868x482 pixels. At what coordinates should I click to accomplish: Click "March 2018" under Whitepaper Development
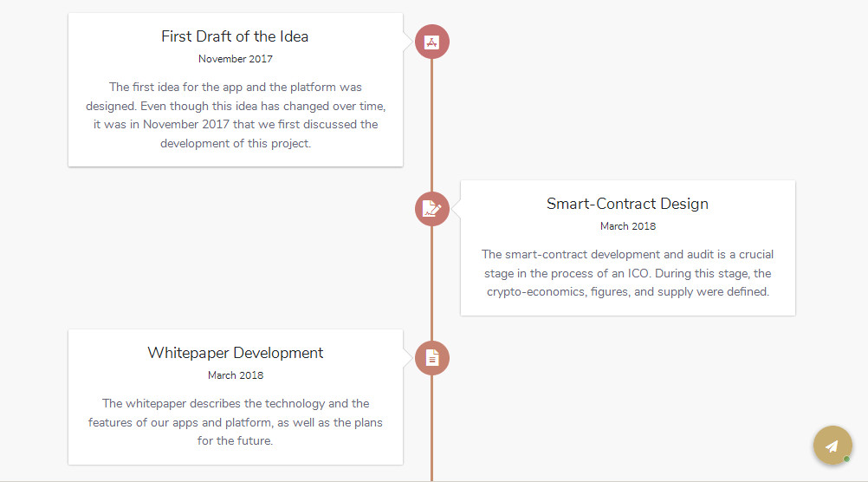[x=235, y=375]
